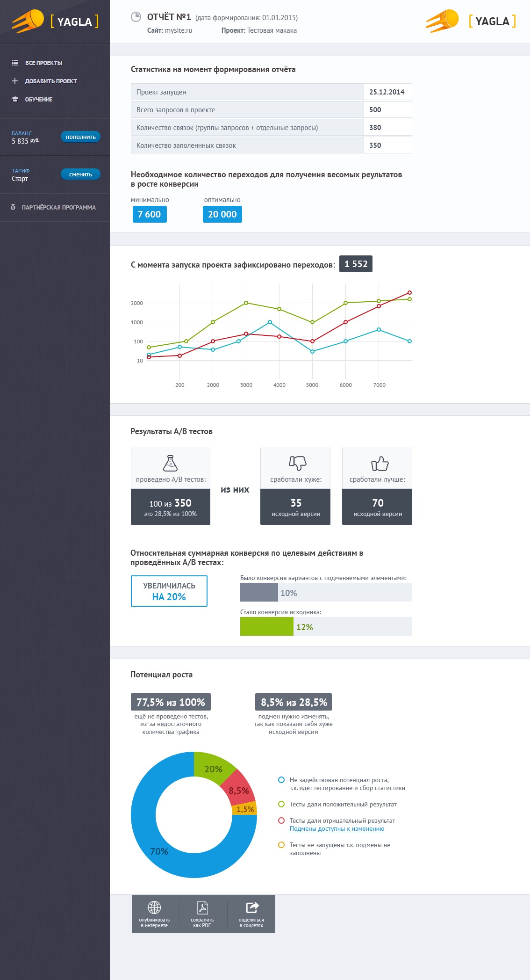Click the red 8,5% donut segment
The image size is (530, 980).
[238, 791]
